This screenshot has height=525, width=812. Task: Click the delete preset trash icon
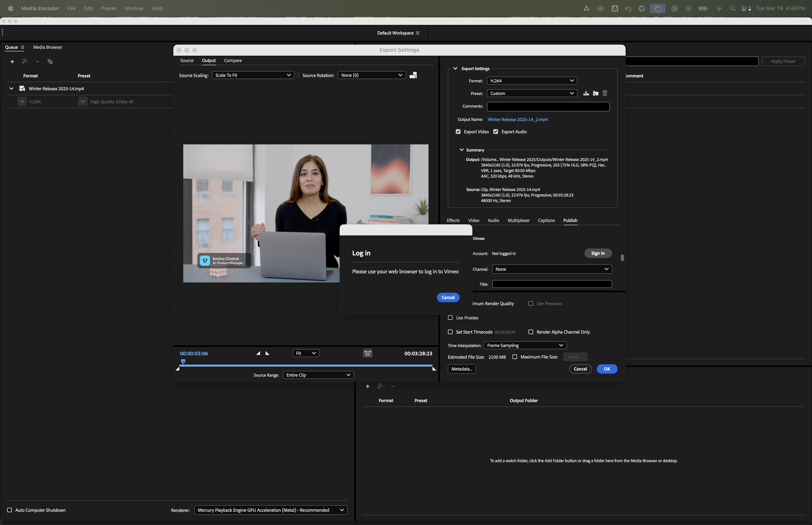pos(605,93)
